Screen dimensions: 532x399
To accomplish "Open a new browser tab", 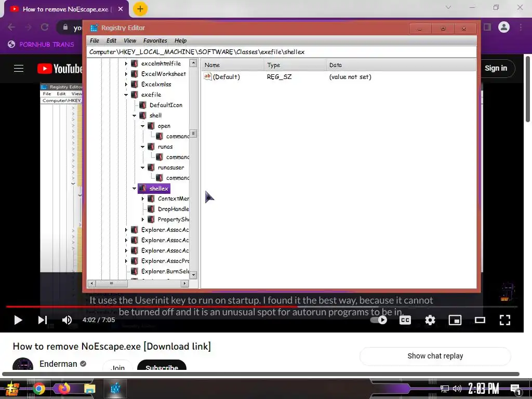I will click(x=140, y=9).
